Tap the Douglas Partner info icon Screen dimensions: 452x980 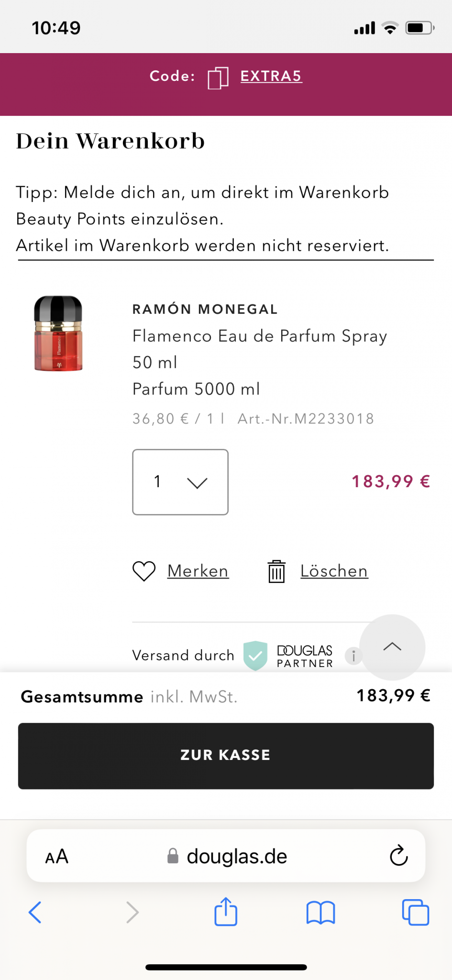[353, 656]
